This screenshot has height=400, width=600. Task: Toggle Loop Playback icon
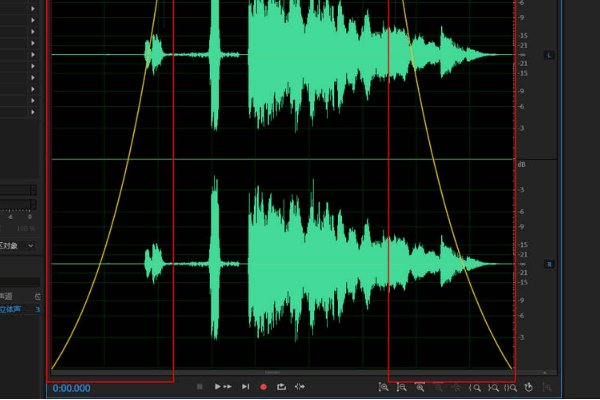point(282,386)
